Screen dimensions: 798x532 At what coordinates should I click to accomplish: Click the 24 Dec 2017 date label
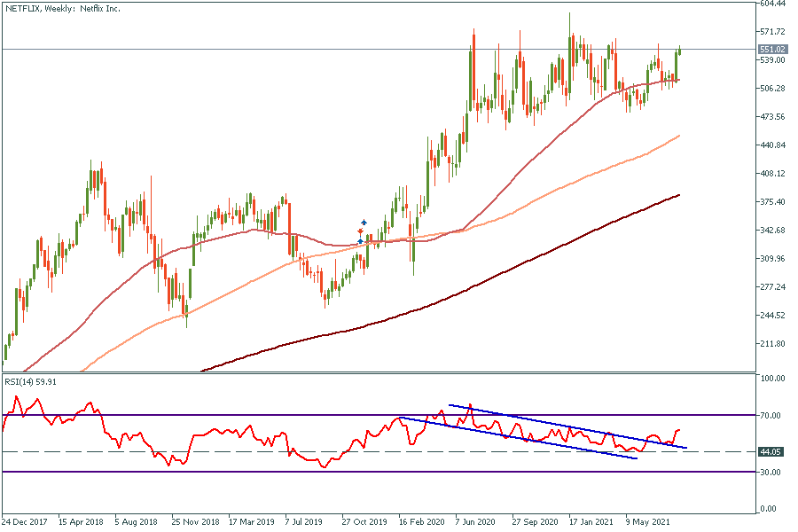coord(25,522)
